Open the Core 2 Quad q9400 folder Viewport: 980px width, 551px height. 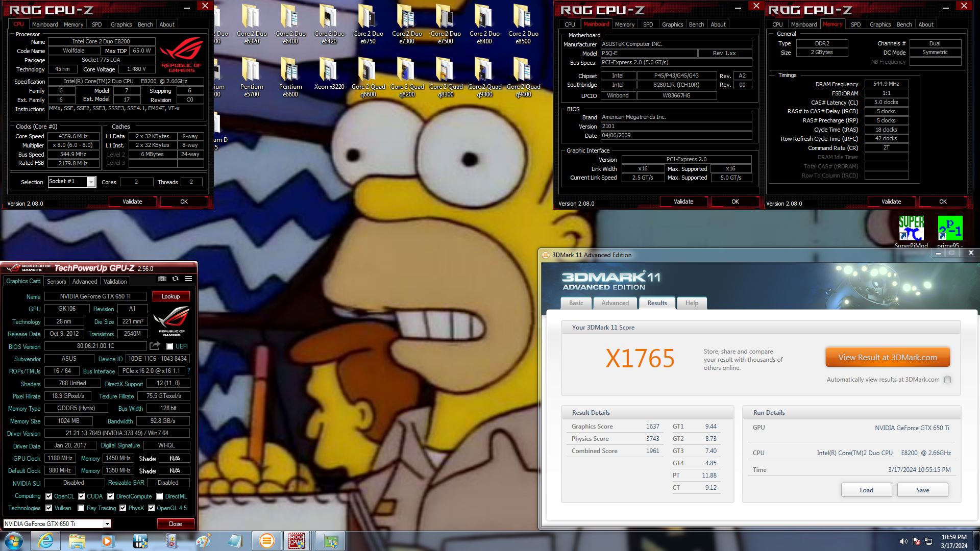click(523, 77)
